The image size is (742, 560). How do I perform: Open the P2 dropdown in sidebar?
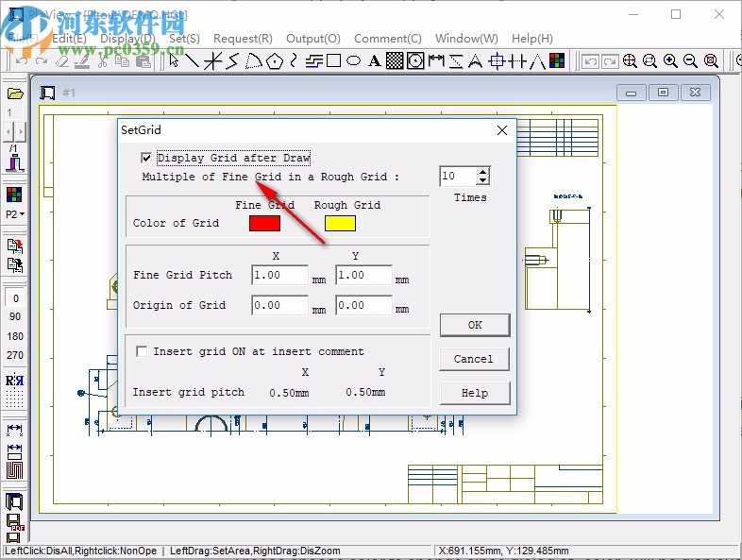click(x=15, y=214)
